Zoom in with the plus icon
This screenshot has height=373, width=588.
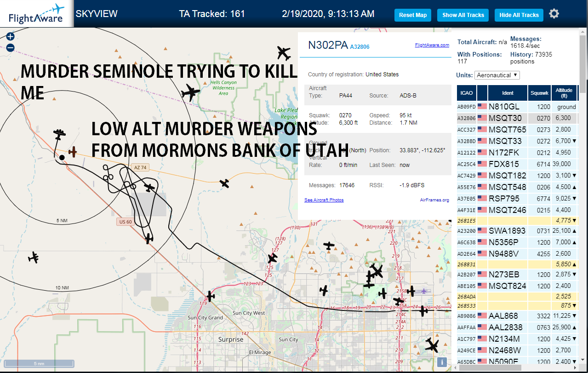[x=11, y=37]
